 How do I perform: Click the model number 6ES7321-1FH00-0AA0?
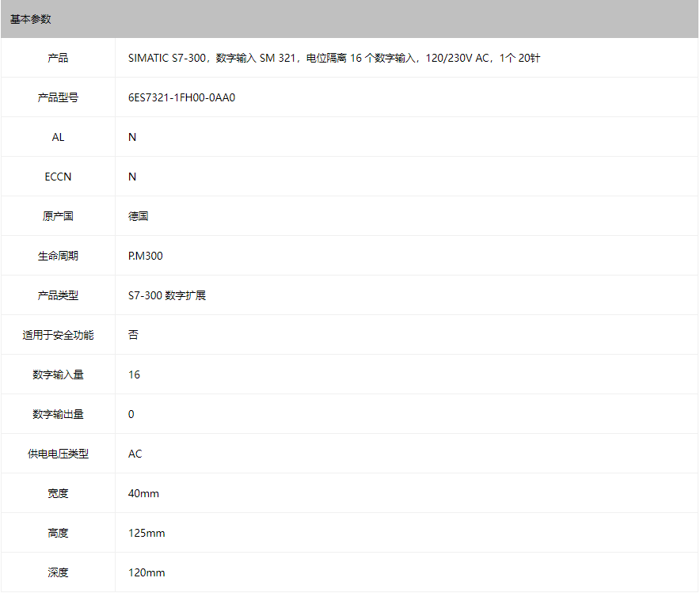181,97
